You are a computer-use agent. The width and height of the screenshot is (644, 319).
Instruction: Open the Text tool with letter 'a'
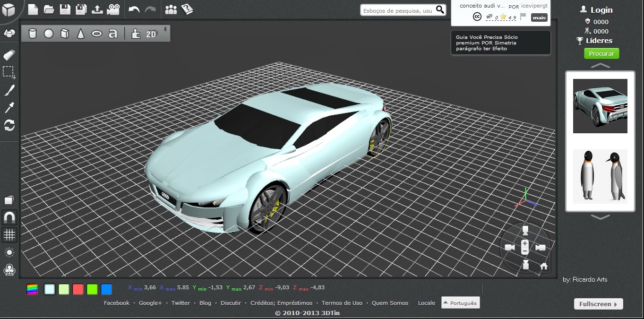(x=113, y=33)
